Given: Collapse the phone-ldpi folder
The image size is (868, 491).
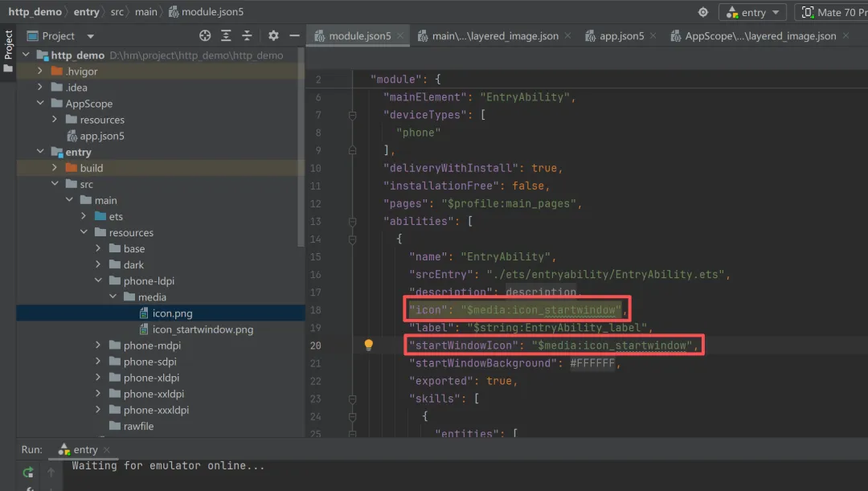Looking at the screenshot, I should (98, 280).
